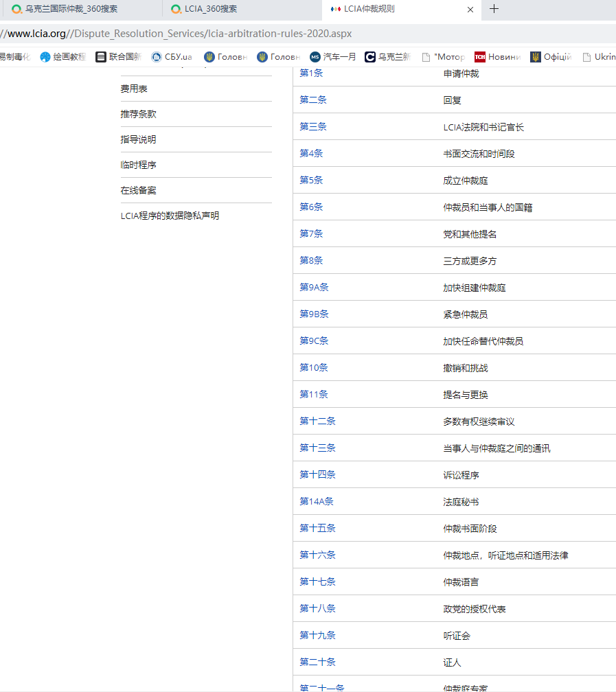Image resolution: width=616 pixels, height=692 pixels.
Task: Select the 紧急仲裁员 title text
Action: coord(466,314)
